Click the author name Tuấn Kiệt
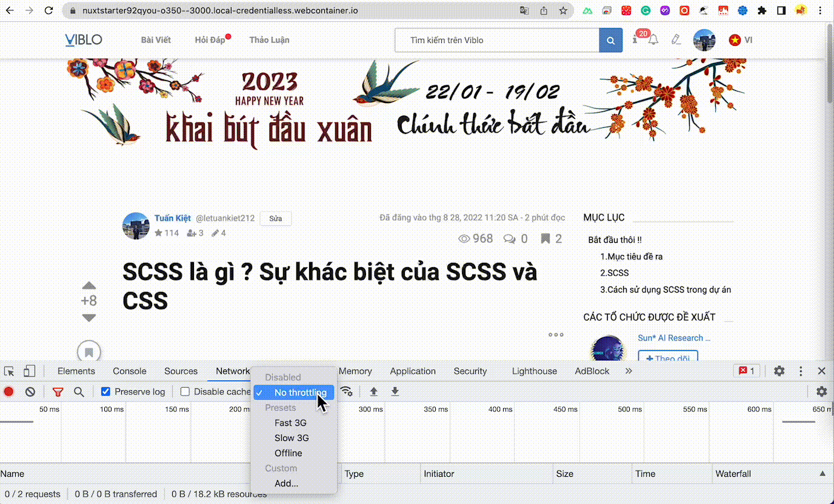 click(173, 218)
